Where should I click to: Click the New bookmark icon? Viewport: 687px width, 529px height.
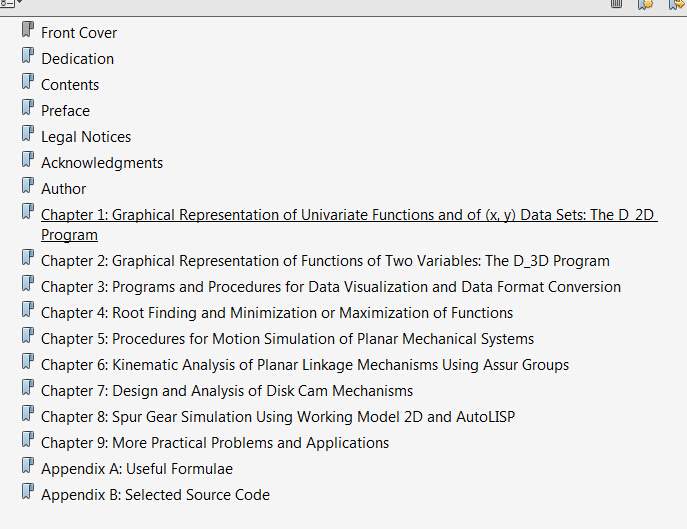(x=645, y=5)
